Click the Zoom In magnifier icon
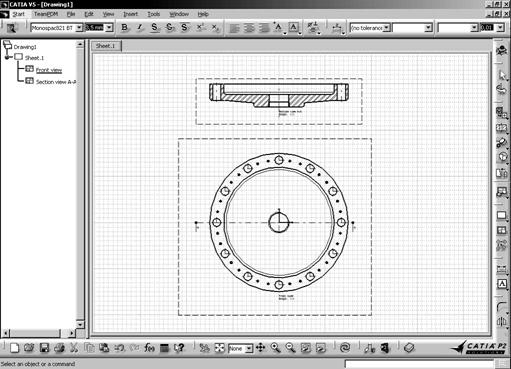The width and height of the screenshot is (511, 369). [275, 348]
